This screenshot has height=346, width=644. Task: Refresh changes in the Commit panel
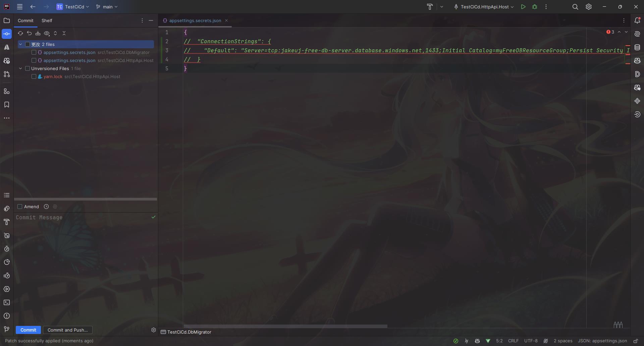20,33
